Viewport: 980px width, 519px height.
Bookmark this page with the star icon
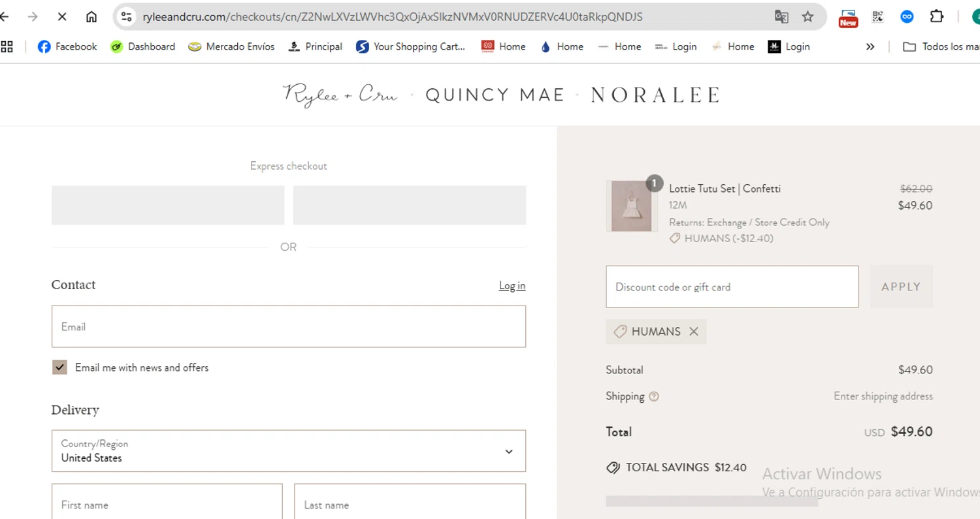[808, 17]
